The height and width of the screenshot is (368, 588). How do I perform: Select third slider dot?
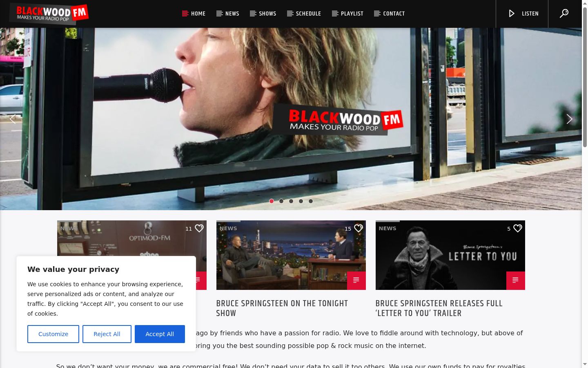[x=291, y=201]
